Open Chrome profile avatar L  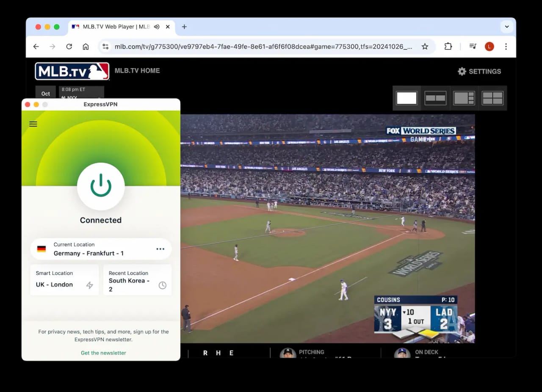(489, 47)
